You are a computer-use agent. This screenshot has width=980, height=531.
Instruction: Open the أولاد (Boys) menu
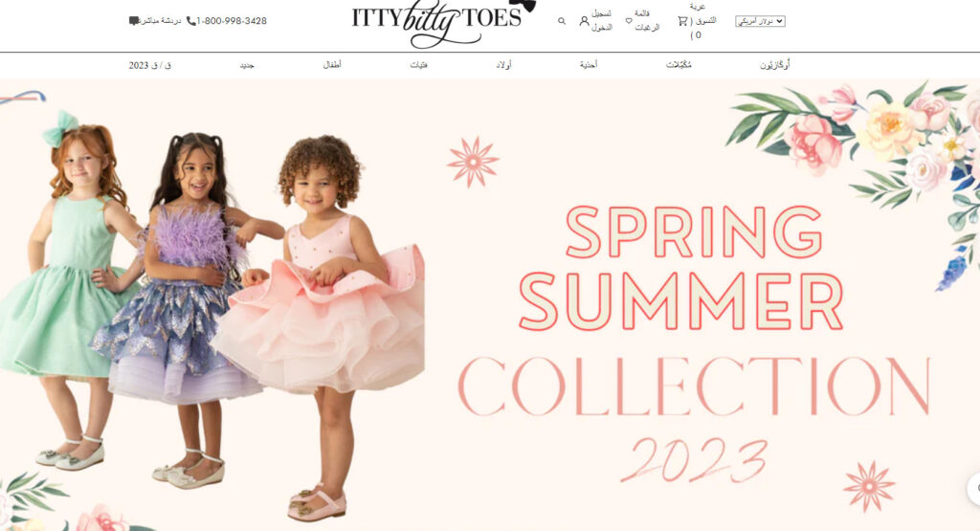click(503, 65)
